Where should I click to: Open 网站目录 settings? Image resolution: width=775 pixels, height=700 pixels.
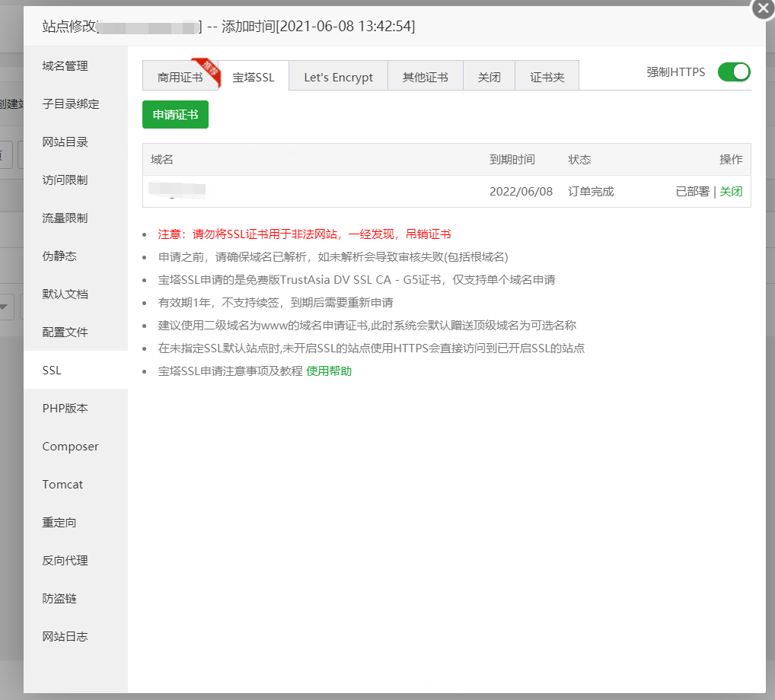point(65,142)
